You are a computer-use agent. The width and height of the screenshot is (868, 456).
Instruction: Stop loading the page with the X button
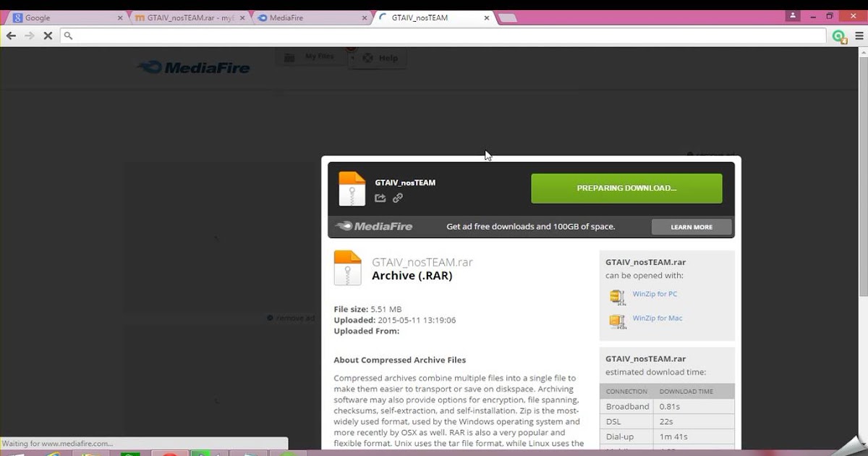tap(48, 35)
